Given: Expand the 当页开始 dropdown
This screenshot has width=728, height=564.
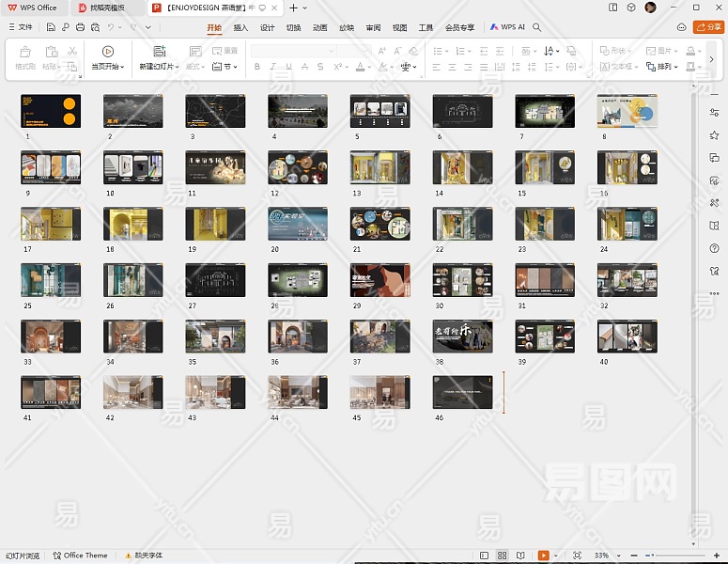Looking at the screenshot, I should 123,67.
